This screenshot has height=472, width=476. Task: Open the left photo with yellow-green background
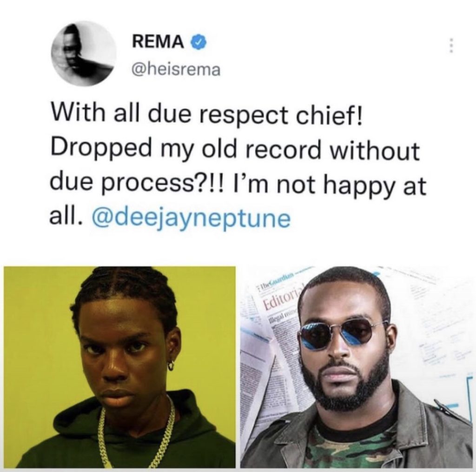pos(119,367)
